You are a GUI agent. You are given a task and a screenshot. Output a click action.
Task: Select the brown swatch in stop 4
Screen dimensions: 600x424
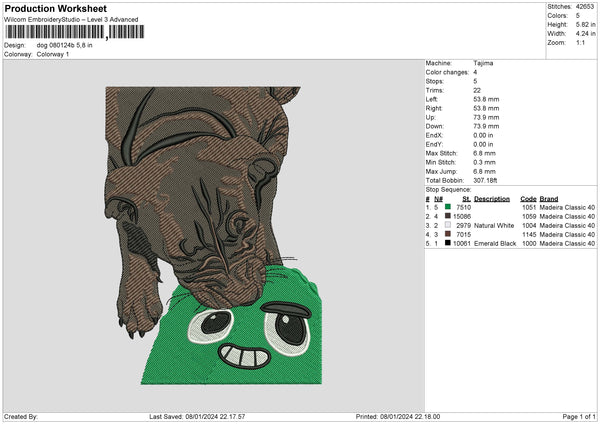click(x=447, y=234)
